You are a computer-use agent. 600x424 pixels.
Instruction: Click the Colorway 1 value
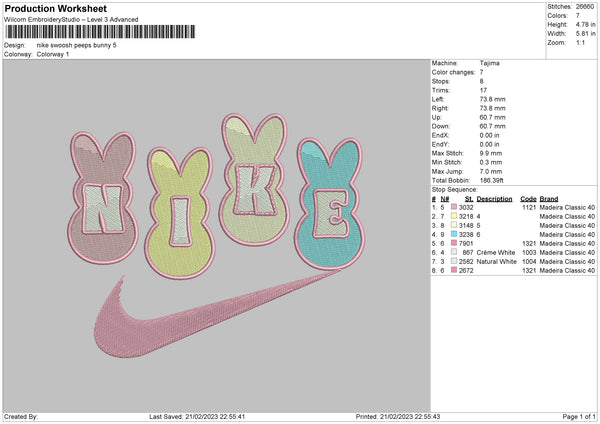tap(54, 54)
